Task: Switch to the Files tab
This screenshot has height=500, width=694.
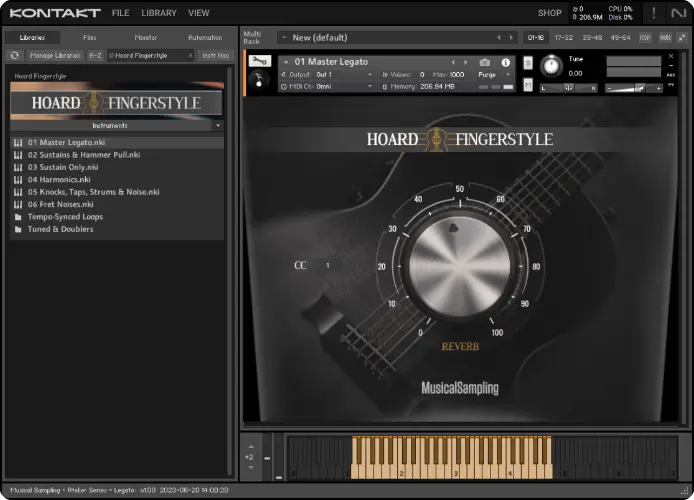Action: tap(90, 37)
